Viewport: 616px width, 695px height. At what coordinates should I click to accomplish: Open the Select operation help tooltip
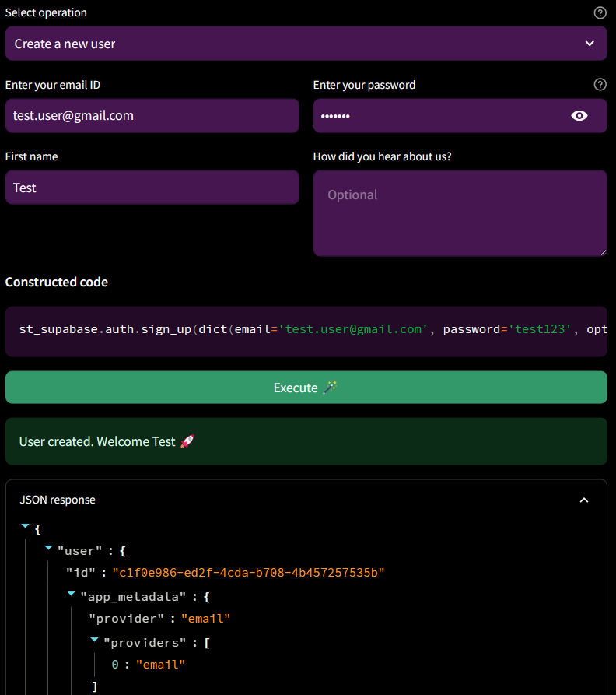(x=599, y=12)
